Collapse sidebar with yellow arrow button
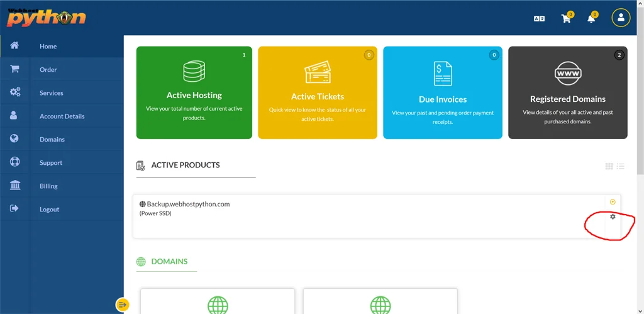Viewport: 644px width, 314px height. coord(123,305)
